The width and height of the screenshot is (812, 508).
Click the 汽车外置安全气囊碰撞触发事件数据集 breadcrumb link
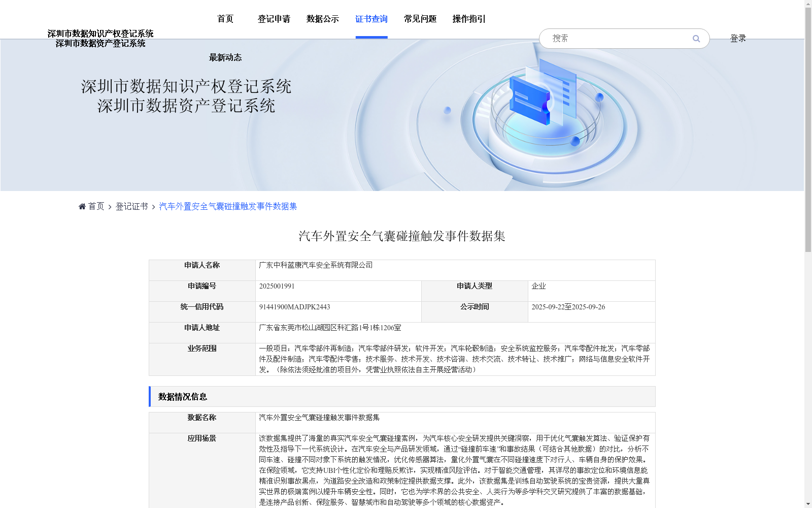[x=228, y=206]
